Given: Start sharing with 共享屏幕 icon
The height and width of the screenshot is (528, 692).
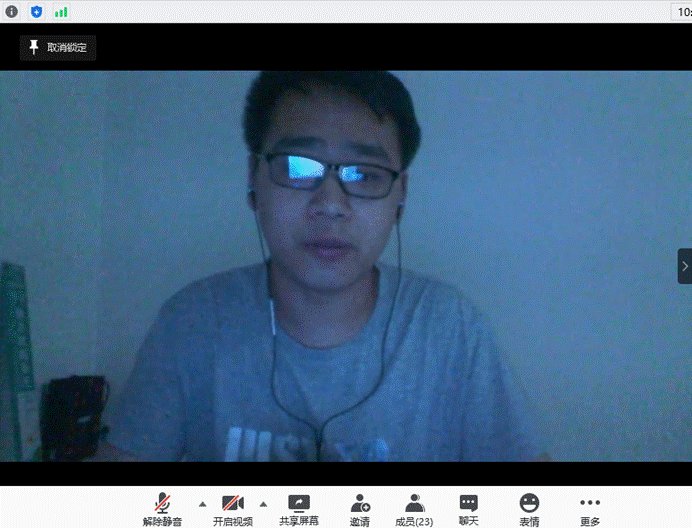Looking at the screenshot, I should (299, 503).
